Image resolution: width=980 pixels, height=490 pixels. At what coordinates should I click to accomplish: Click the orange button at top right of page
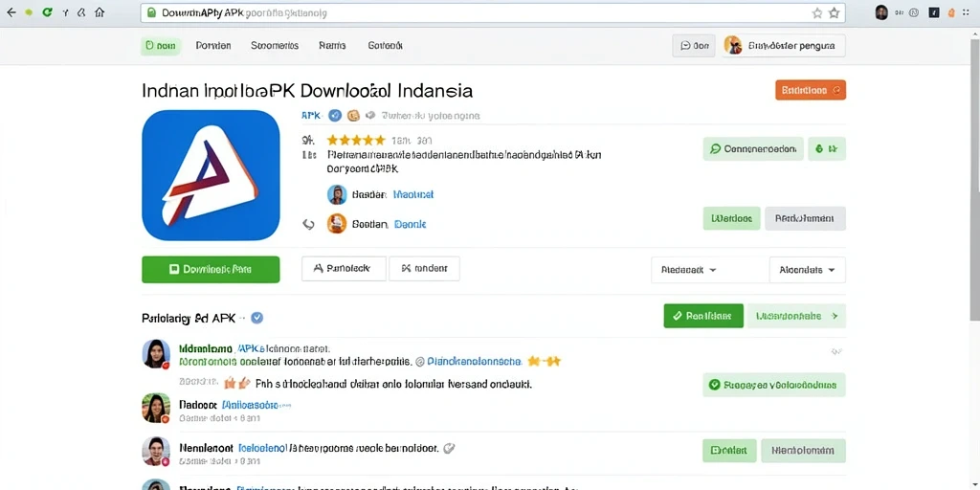tap(811, 90)
